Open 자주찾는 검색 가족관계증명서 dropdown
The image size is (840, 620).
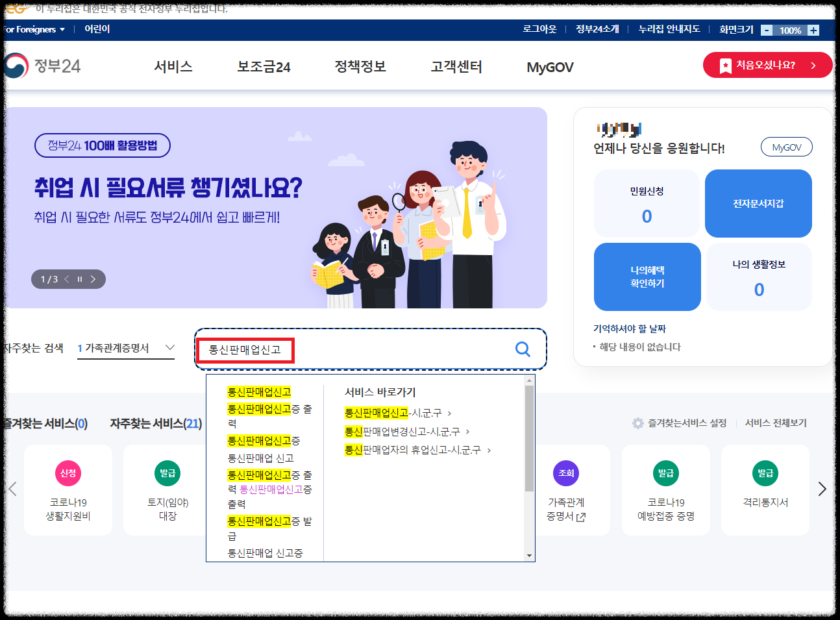click(126, 349)
